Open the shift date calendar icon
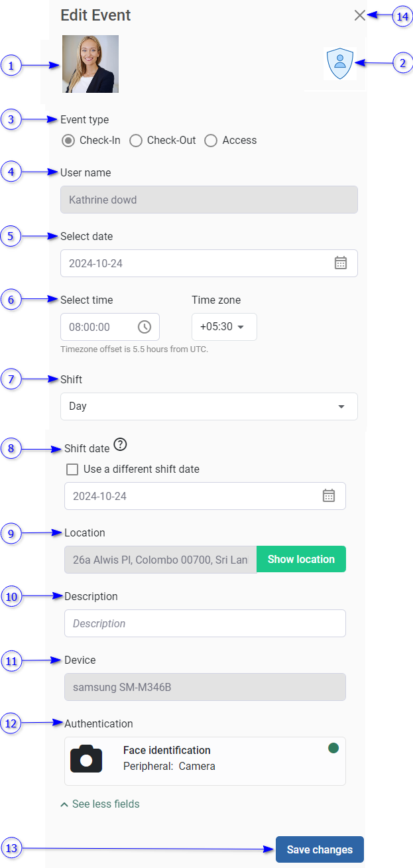The image size is (413, 868). tap(329, 496)
